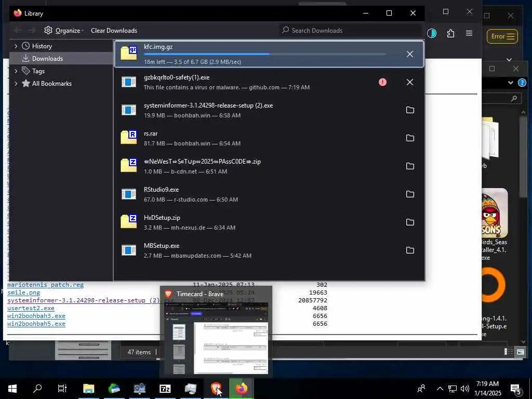Select the RStudio9.exe download entry

[x=269, y=194]
